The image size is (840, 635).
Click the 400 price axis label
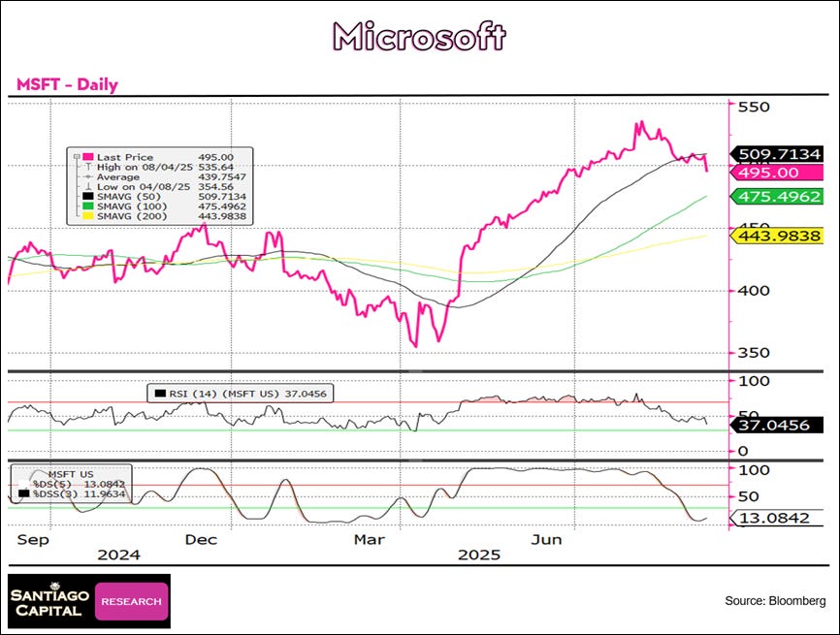(x=754, y=291)
